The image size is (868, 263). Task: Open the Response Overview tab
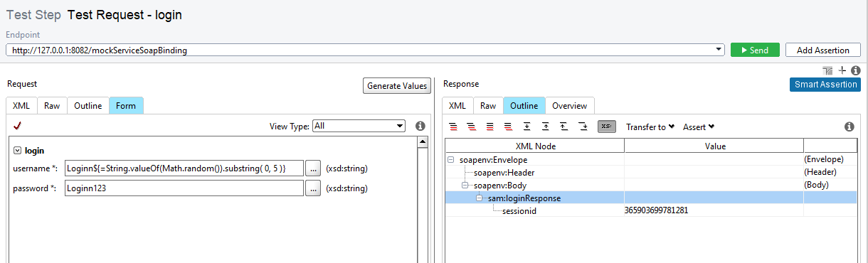[570, 105]
